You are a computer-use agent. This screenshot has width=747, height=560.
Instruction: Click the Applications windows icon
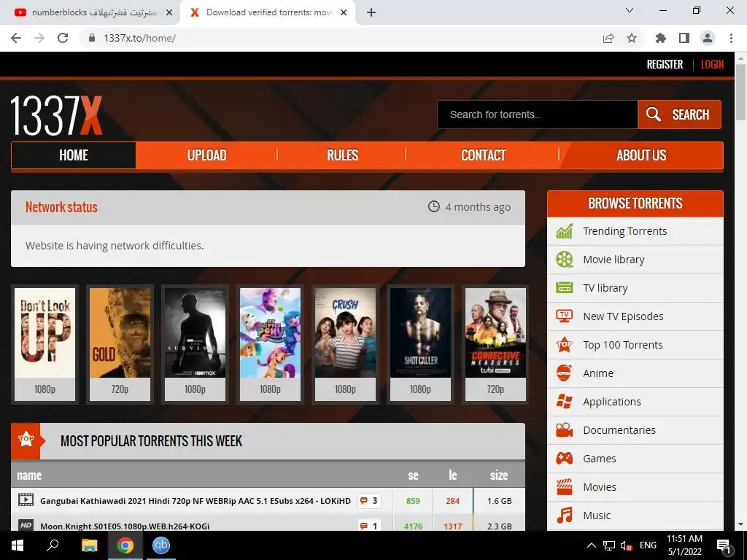[x=564, y=402]
